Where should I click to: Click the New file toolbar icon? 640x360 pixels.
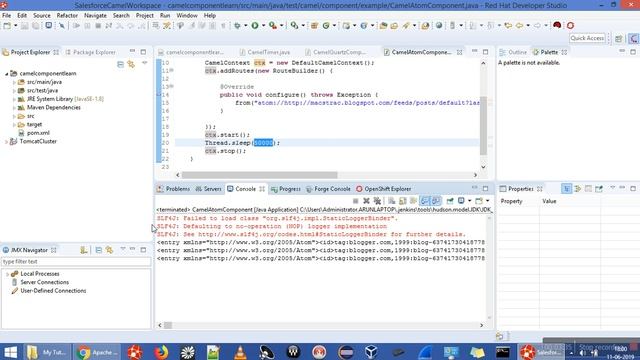(x=7, y=26)
